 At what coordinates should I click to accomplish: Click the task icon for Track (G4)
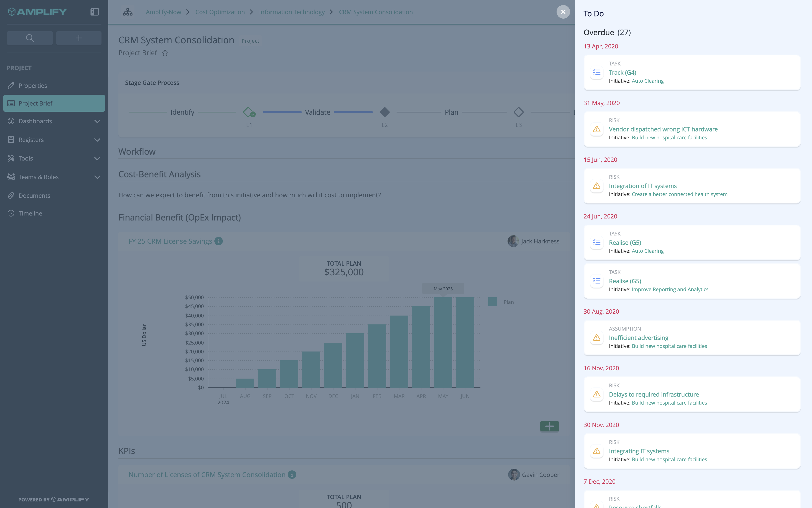(x=597, y=72)
